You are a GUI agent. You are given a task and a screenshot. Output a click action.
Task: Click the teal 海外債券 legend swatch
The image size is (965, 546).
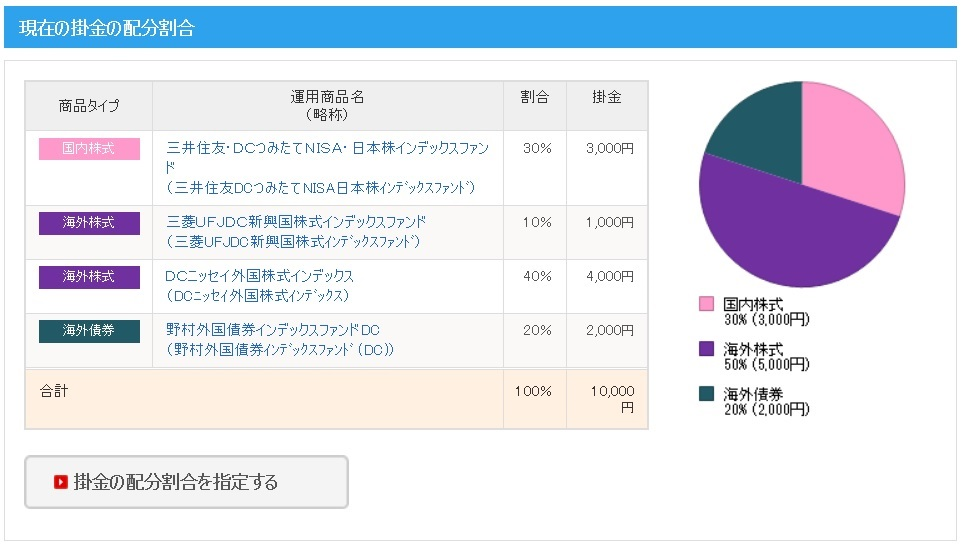click(706, 394)
